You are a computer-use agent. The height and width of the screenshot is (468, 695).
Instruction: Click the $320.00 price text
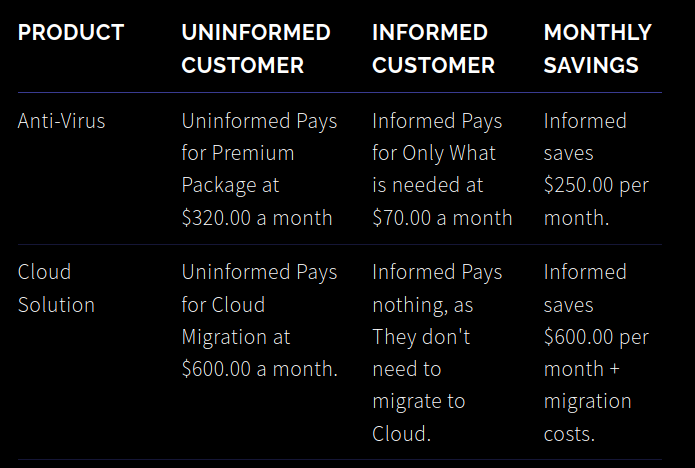point(217,218)
